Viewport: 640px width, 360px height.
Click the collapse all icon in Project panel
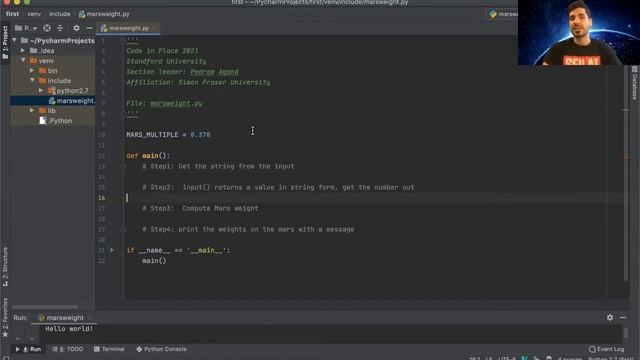coord(60,28)
